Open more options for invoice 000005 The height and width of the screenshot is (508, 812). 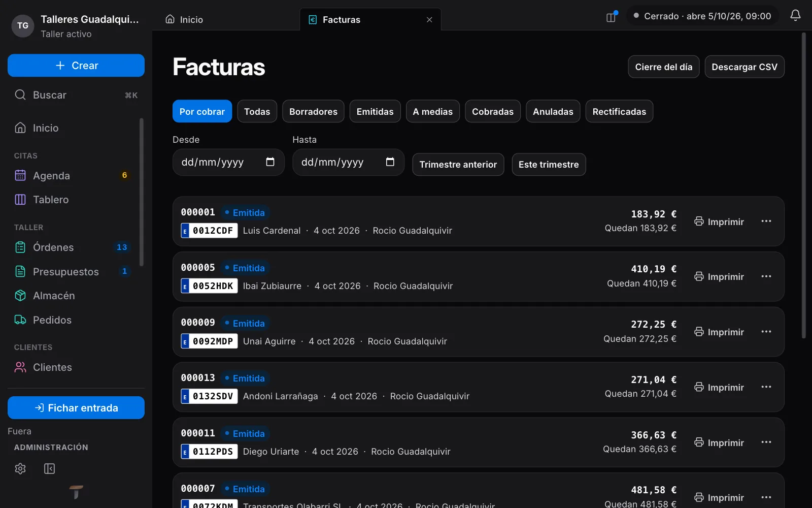[766, 277]
